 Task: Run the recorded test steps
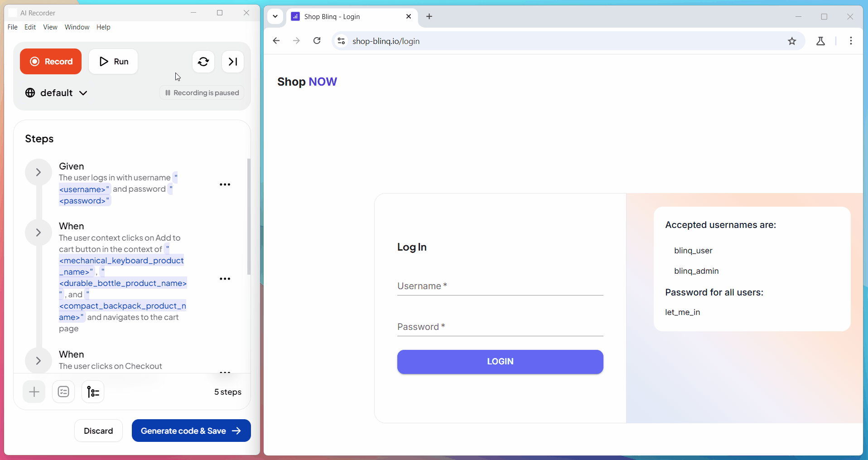click(113, 62)
